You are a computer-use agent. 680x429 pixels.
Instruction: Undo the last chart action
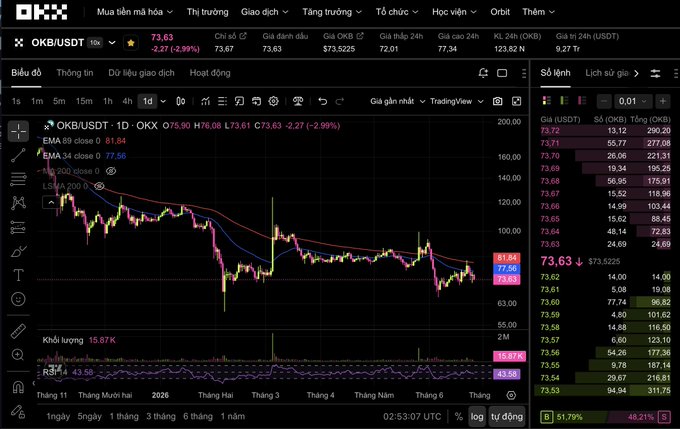(x=322, y=101)
